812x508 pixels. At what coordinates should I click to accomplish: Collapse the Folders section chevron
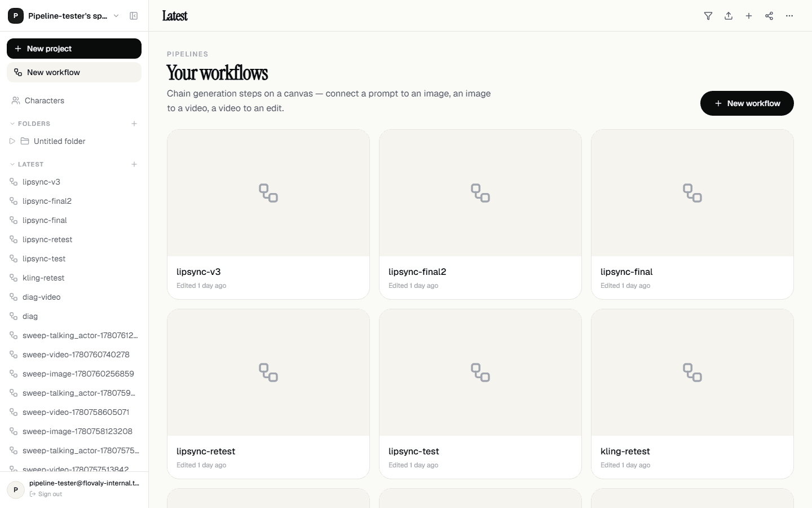[12, 124]
